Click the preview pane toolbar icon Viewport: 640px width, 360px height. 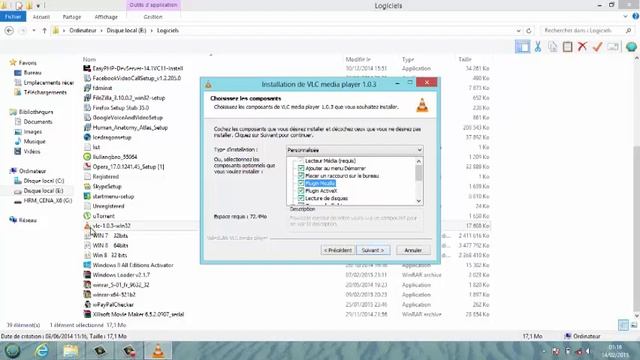[523, 47]
